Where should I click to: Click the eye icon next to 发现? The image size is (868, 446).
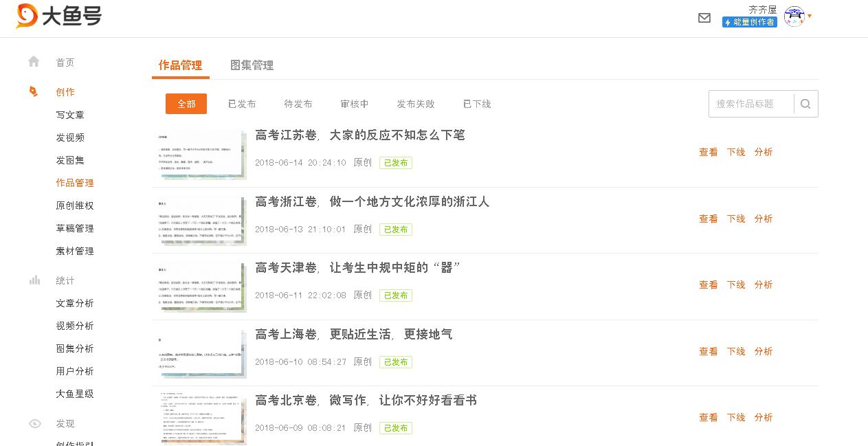click(34, 423)
